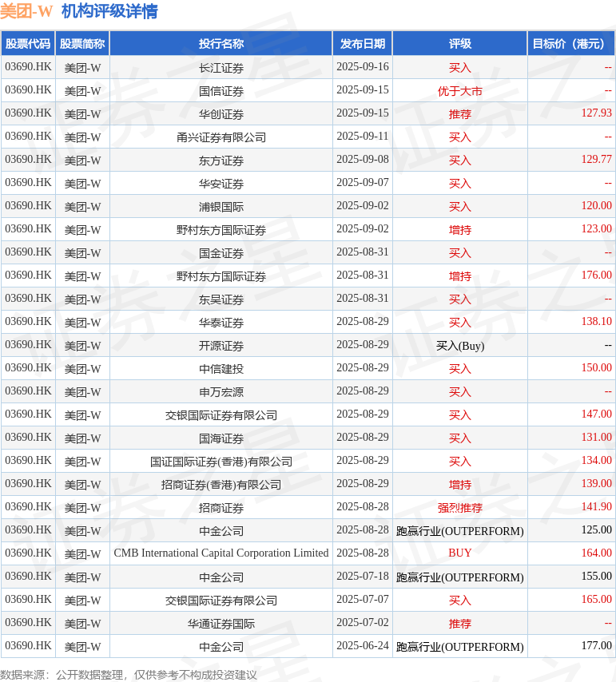This screenshot has height=682, width=616.
Task: Click the 股票简称 column header
Action: pyautogui.click(x=82, y=43)
